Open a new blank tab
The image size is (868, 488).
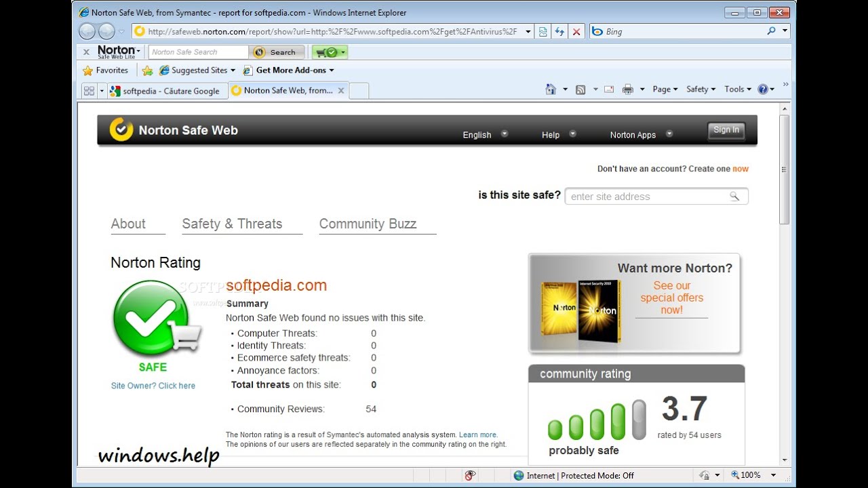click(x=359, y=91)
